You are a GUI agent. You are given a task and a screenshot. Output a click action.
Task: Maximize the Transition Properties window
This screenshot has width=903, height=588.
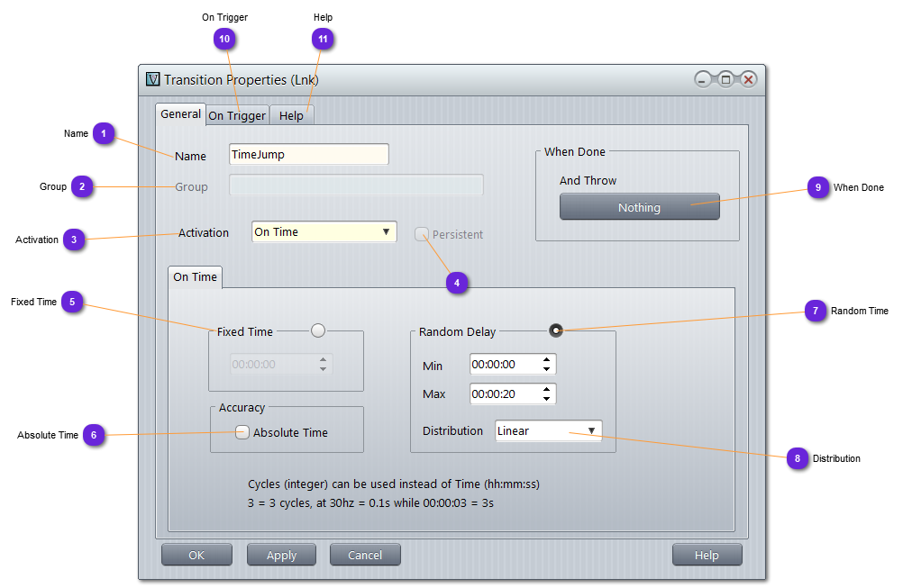click(x=725, y=80)
